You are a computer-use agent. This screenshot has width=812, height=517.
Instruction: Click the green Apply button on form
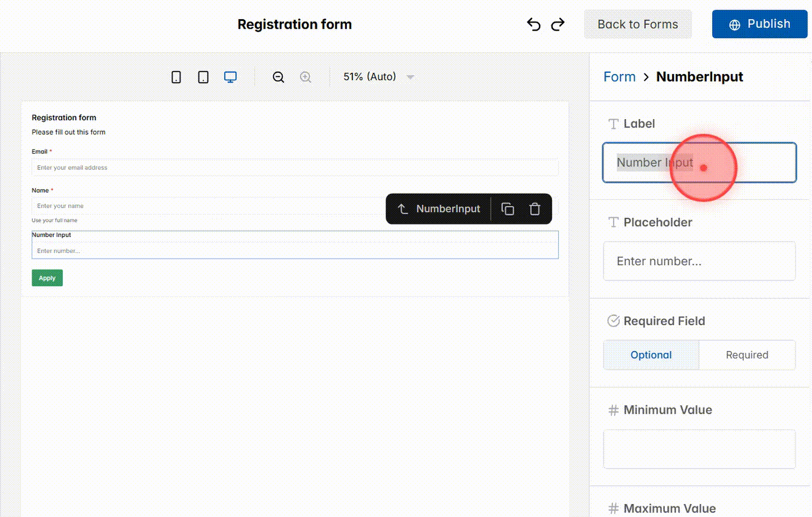47,278
